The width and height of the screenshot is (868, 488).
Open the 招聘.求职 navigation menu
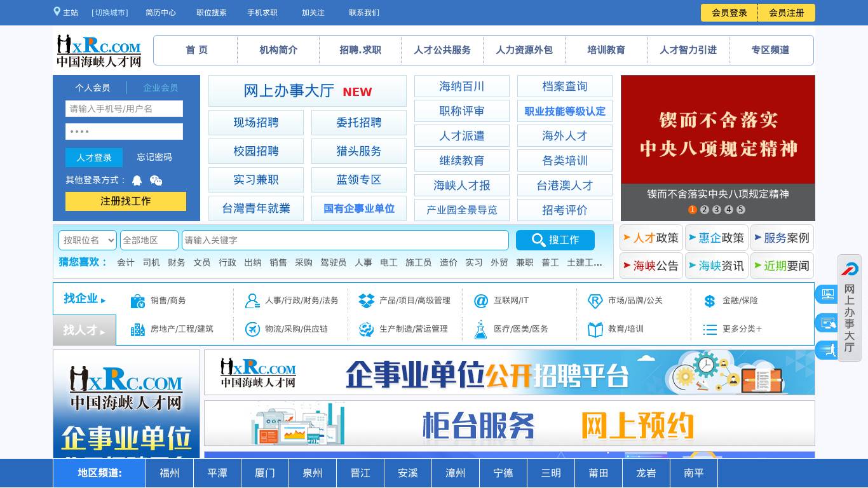(360, 50)
